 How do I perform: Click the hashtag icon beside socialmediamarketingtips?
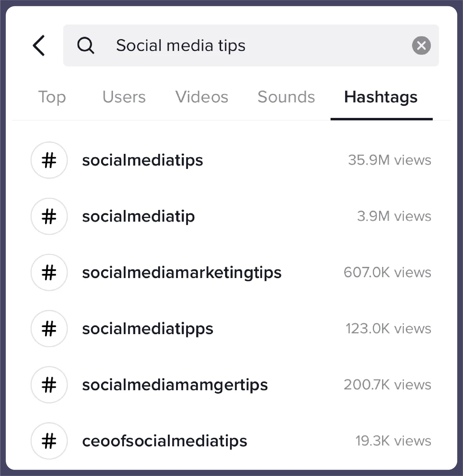pos(49,272)
